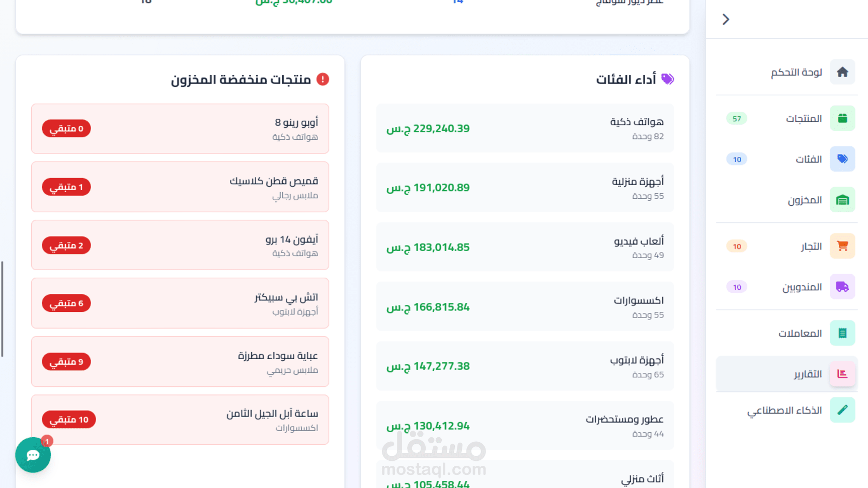Select the آيفون 14 برو low-stock card

180,246
